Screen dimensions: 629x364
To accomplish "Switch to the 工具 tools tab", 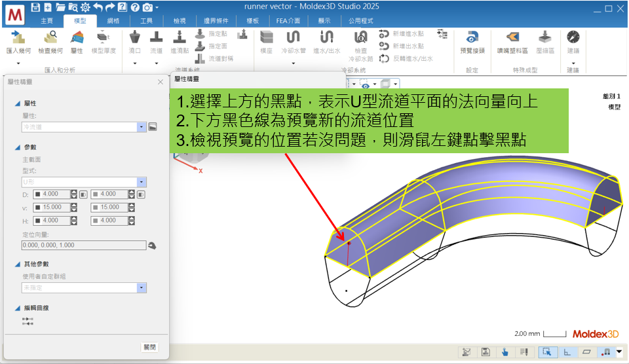I will (146, 21).
